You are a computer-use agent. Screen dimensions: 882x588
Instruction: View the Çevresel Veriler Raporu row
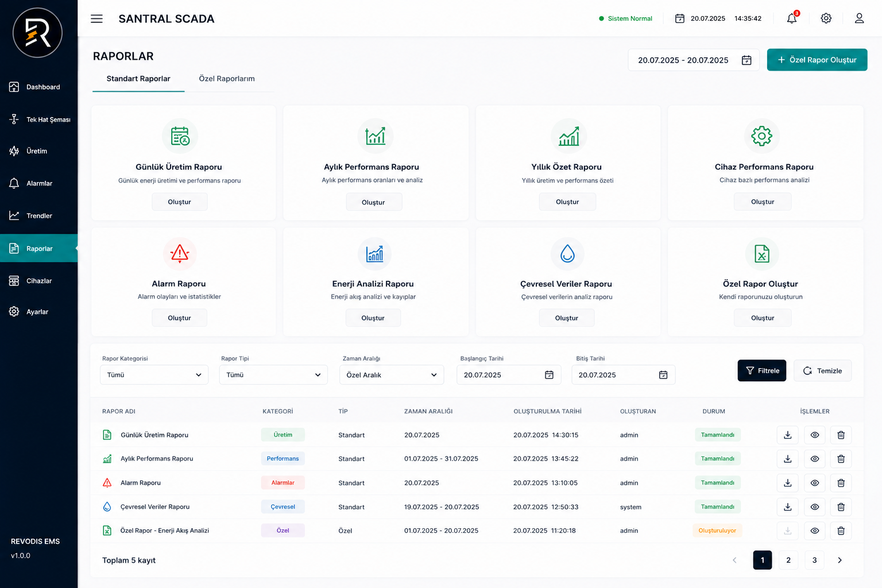coord(814,507)
